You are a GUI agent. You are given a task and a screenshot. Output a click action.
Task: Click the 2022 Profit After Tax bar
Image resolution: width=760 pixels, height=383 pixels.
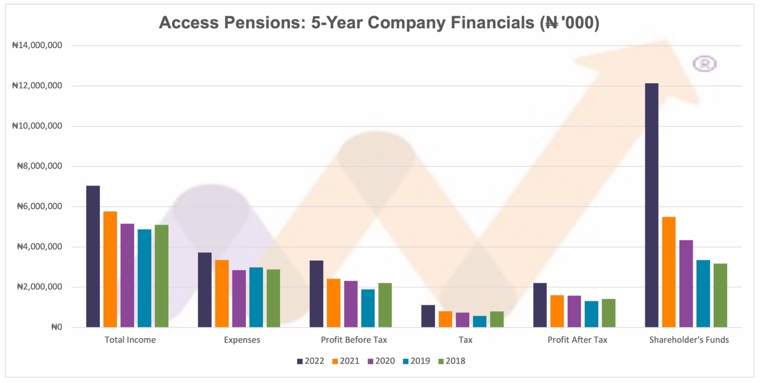click(539, 305)
